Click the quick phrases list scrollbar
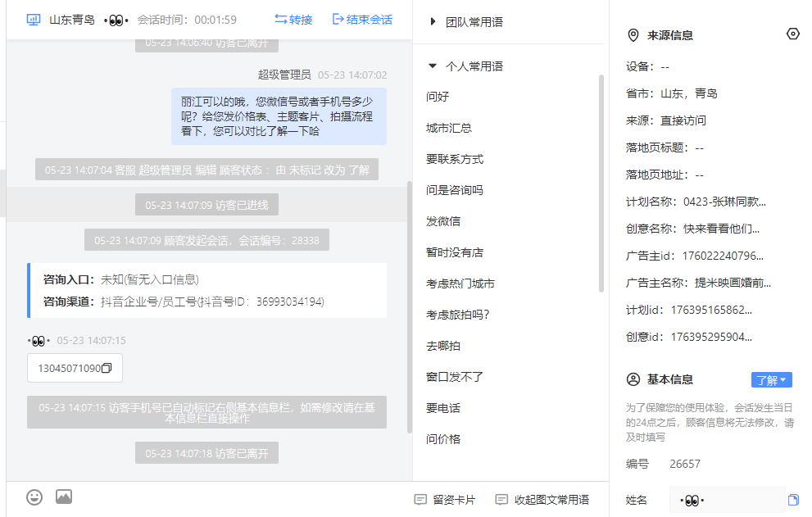The width and height of the screenshot is (812, 517). [x=601, y=184]
